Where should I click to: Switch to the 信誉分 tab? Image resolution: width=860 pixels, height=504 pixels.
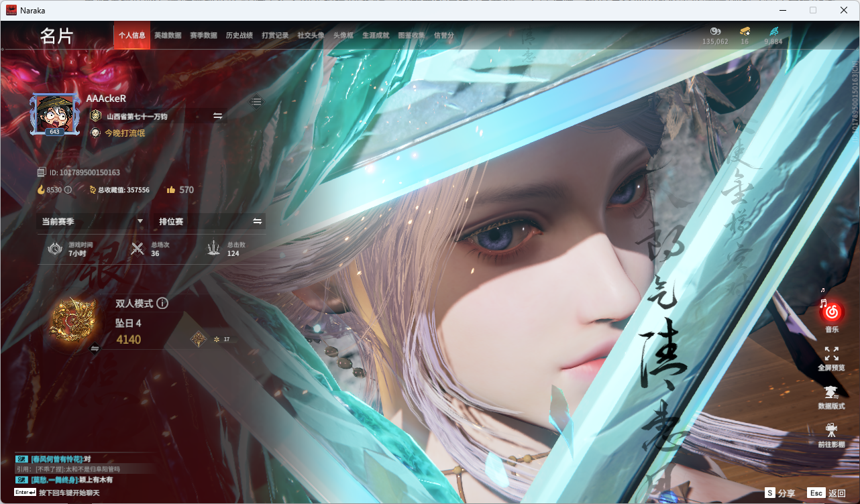coord(444,36)
